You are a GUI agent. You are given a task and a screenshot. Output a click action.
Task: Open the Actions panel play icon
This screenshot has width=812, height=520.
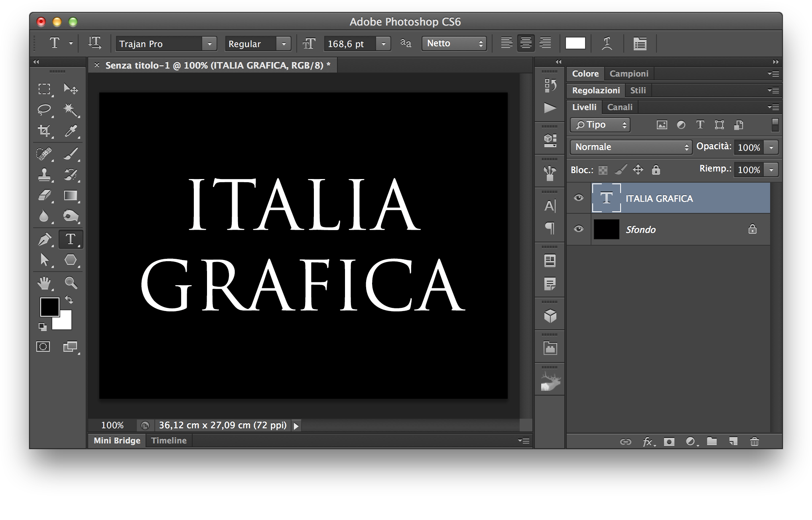click(550, 108)
